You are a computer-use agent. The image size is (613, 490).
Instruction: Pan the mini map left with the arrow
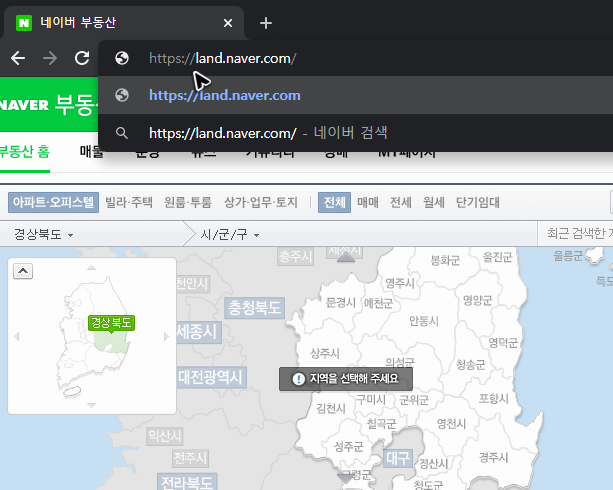point(16,336)
